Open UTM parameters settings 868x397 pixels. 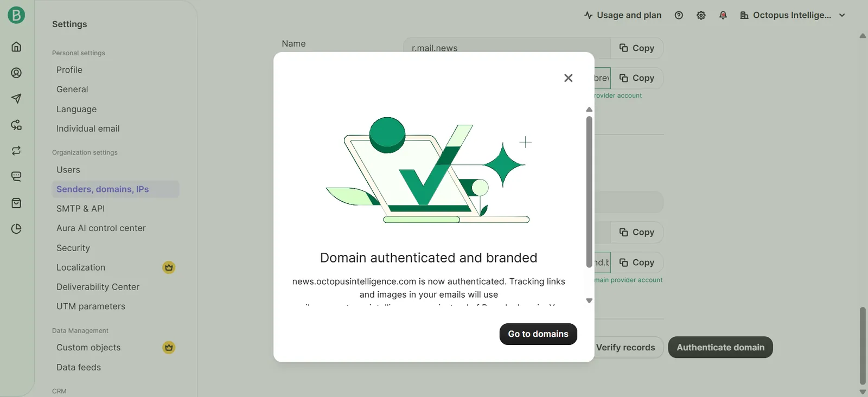(x=91, y=306)
